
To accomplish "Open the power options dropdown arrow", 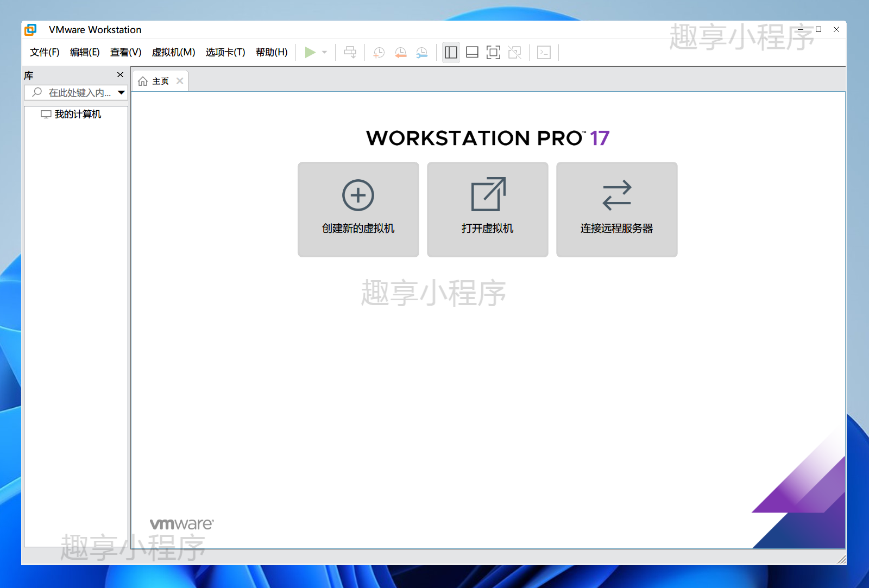I will pyautogui.click(x=324, y=52).
